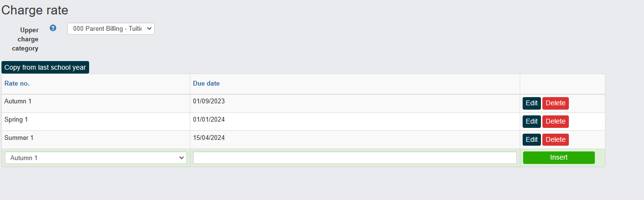The height and width of the screenshot is (200, 644).
Task: Click Copy from last school year
Action: (45, 67)
